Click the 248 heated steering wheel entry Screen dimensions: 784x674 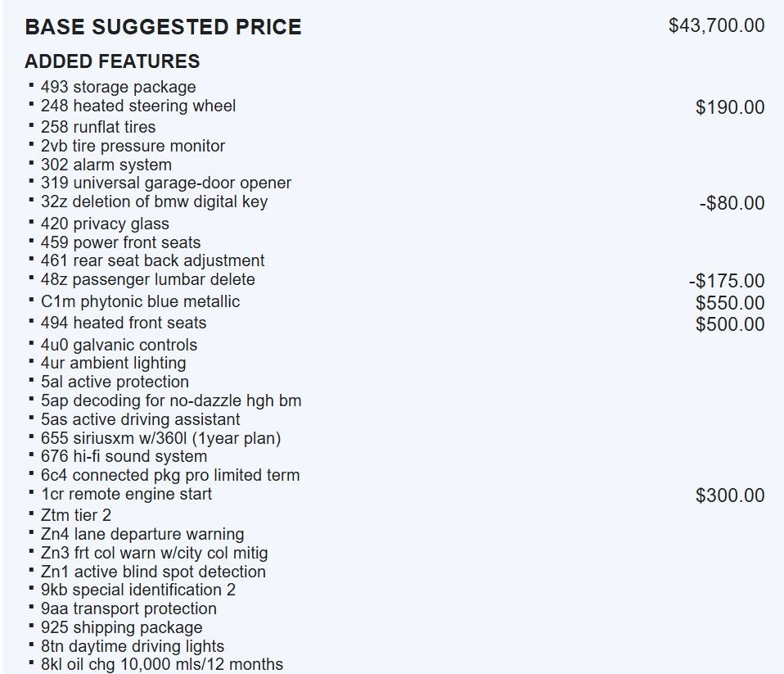[x=138, y=106]
